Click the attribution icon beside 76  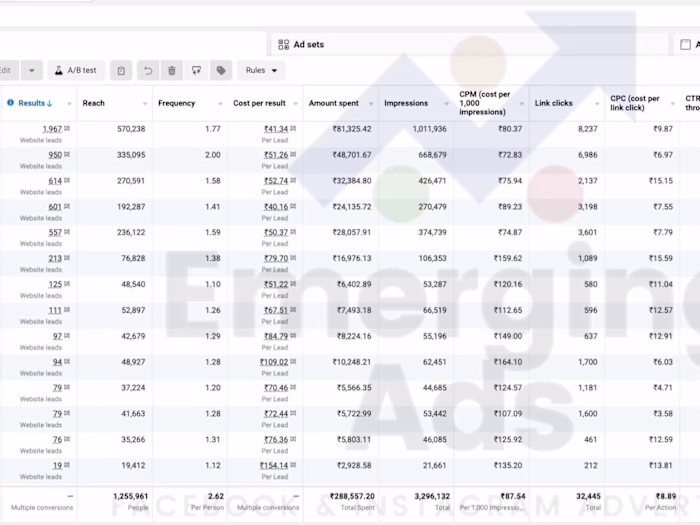click(x=67, y=439)
